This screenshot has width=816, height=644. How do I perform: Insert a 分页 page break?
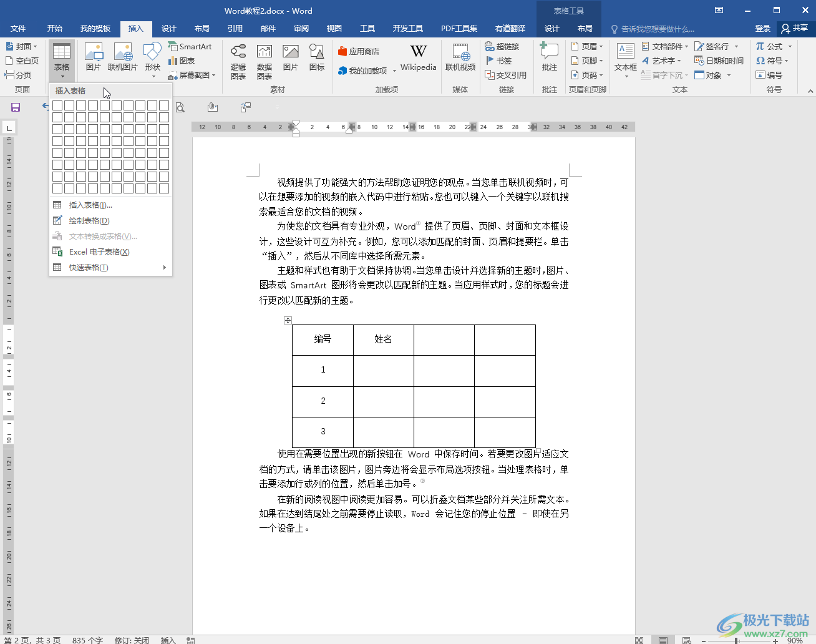(18, 76)
